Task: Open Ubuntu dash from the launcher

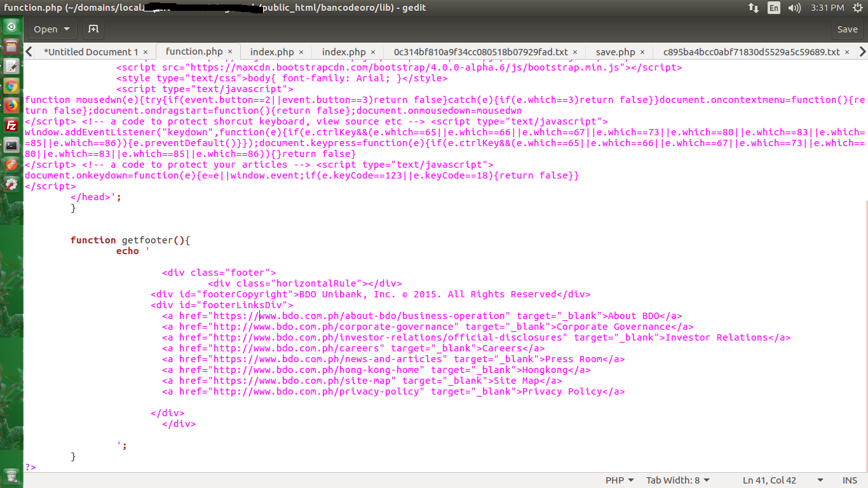Action: [11, 27]
